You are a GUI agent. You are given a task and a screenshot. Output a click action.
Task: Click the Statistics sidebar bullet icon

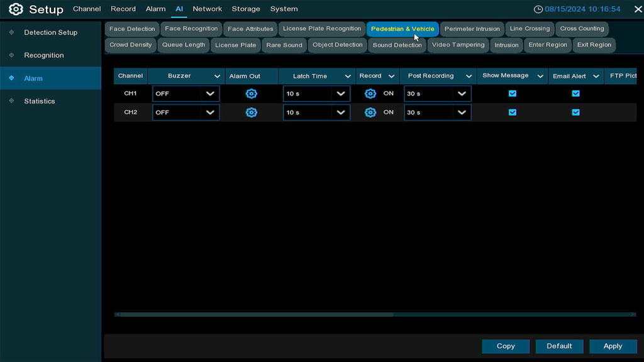pos(11,101)
